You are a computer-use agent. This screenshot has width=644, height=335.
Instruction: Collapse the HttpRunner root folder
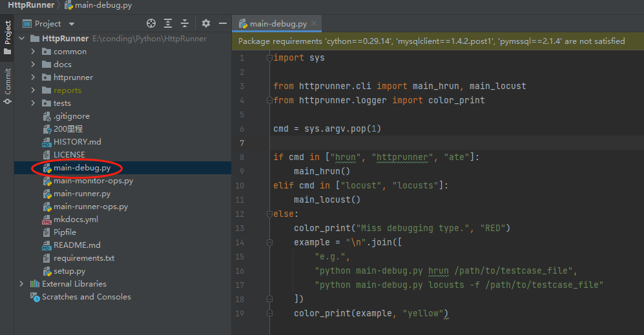(22, 39)
